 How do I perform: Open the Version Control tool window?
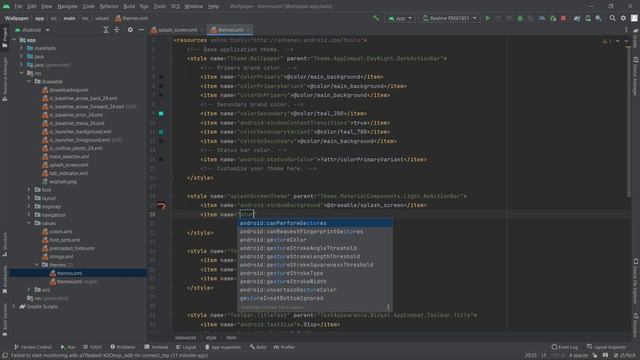pos(33,347)
